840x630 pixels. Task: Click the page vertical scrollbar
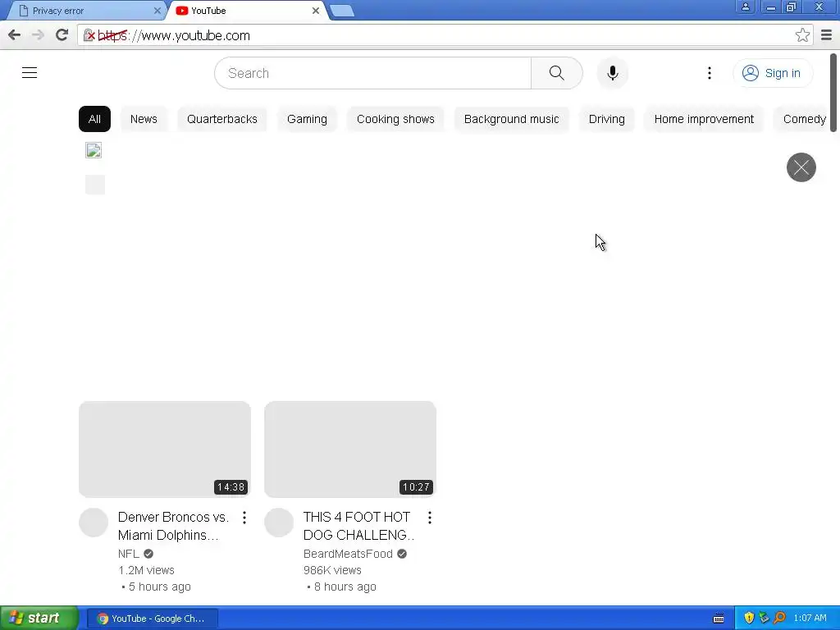833,93
